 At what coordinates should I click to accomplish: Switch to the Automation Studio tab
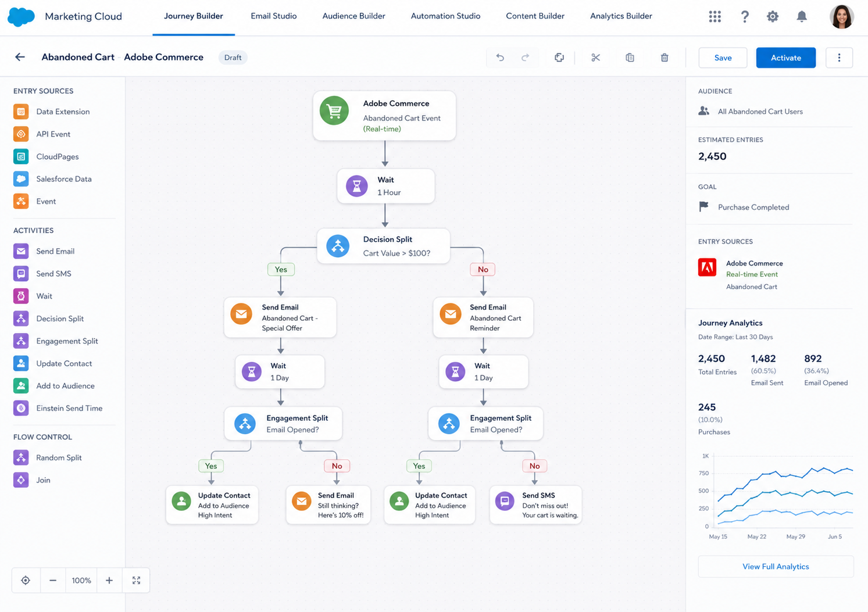point(445,16)
